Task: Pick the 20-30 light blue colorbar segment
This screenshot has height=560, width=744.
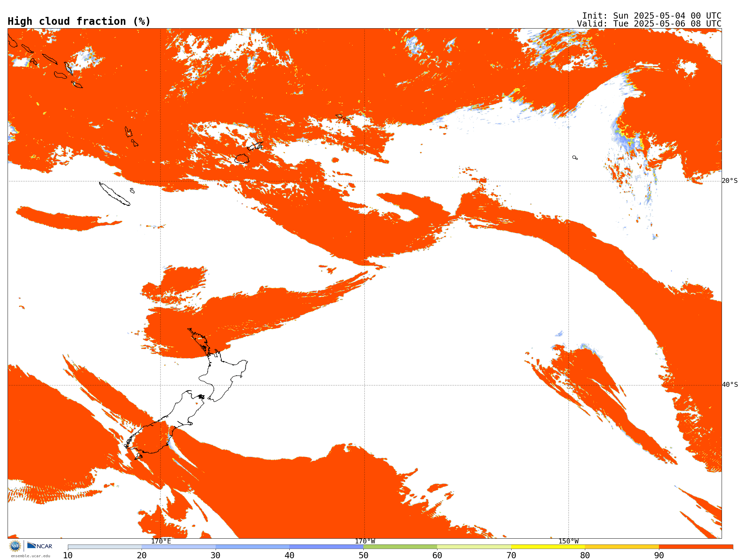Action: [x=178, y=547]
